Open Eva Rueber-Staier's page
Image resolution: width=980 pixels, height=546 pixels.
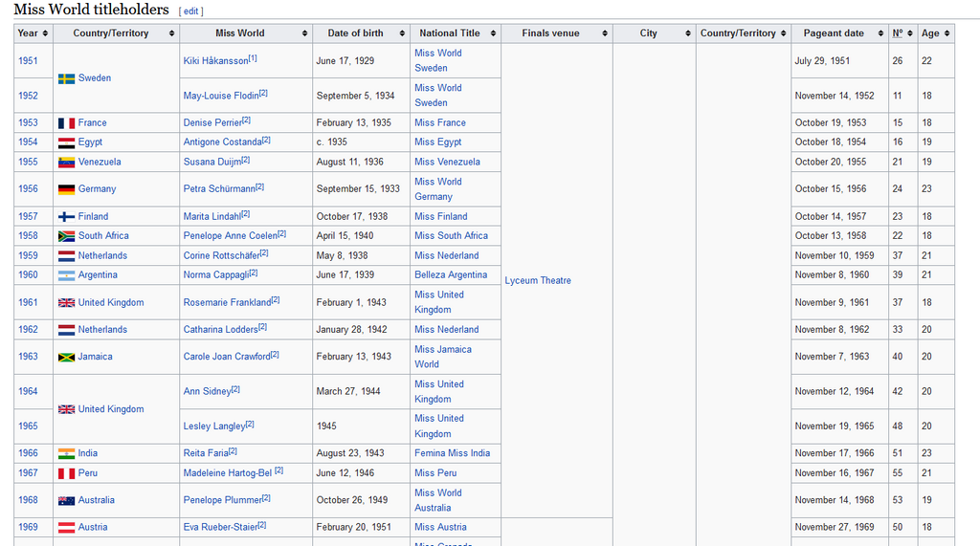tap(221, 527)
